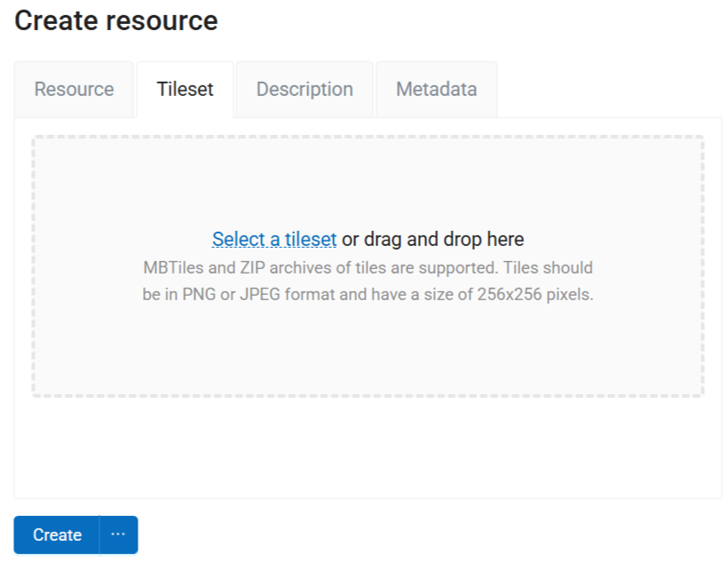Select the Tileset tab

(x=185, y=90)
